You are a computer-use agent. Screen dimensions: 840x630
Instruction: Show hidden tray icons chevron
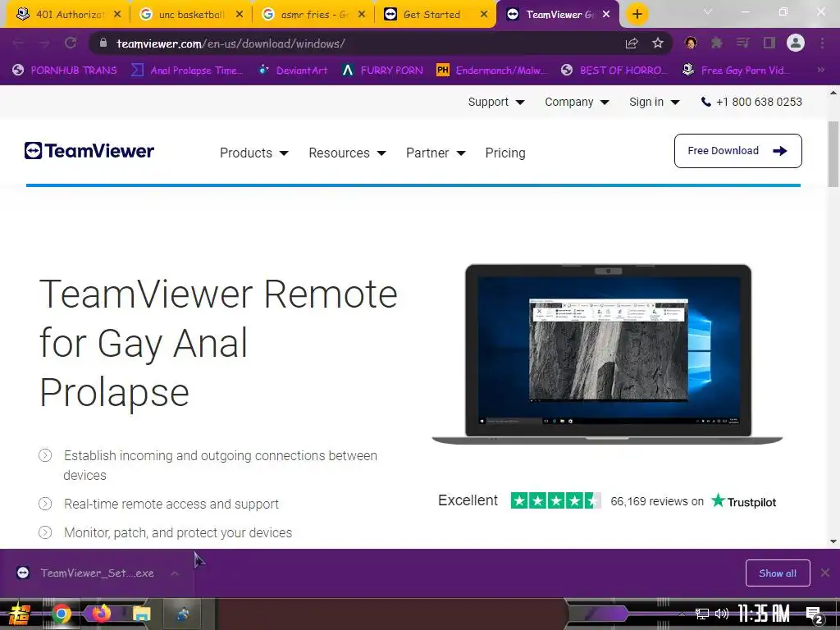682,614
